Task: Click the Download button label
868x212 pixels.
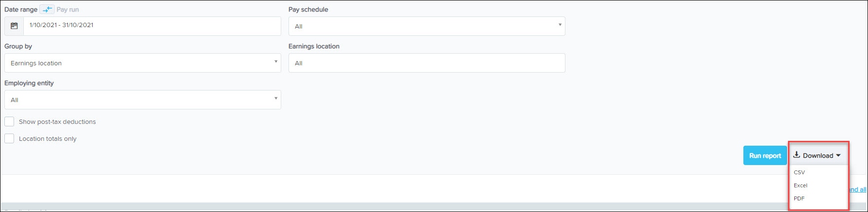Action: tap(818, 155)
